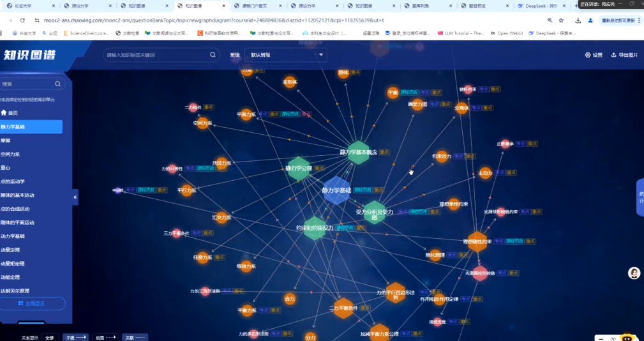Screen dimensions: 644x341
Task: Click the blue 静力学基础 hexagon node
Action: point(335,190)
